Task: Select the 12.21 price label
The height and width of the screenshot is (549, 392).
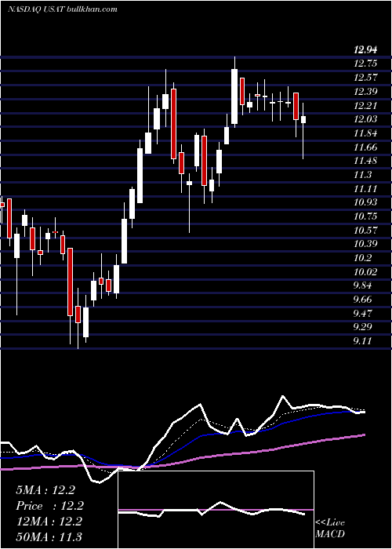Action: coord(365,105)
